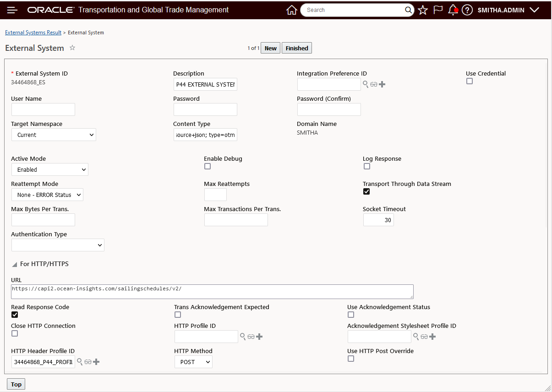Image resolution: width=552 pixels, height=392 pixels.
Task: View Integration Preference ID glasses icon
Action: [374, 84]
